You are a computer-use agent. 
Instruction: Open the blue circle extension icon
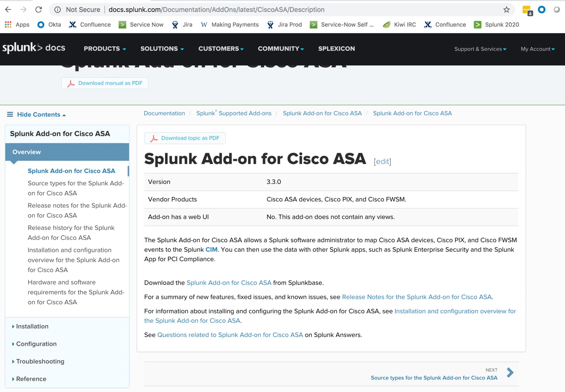tap(542, 9)
